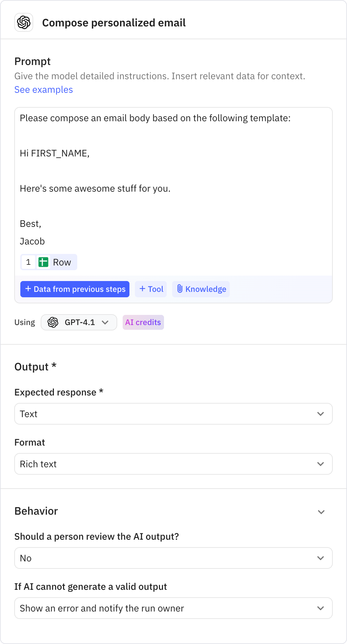Click the AI credits badge
The height and width of the screenshot is (644, 347).
(x=143, y=322)
